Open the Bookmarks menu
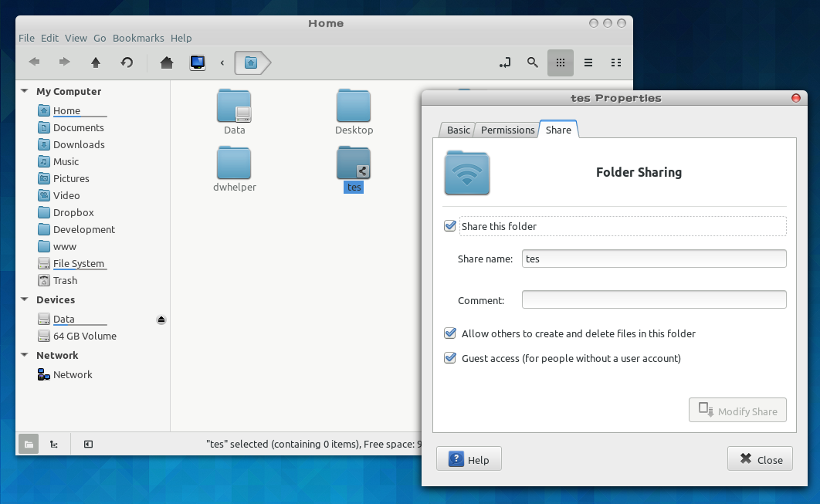Viewport: 820px width, 504px height. [138, 38]
